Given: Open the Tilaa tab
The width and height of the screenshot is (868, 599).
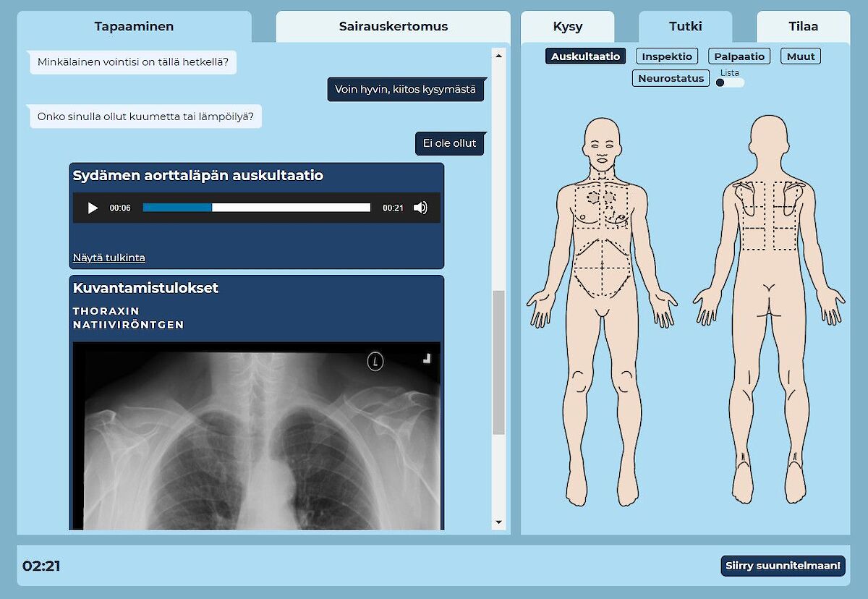Looking at the screenshot, I should click(804, 27).
